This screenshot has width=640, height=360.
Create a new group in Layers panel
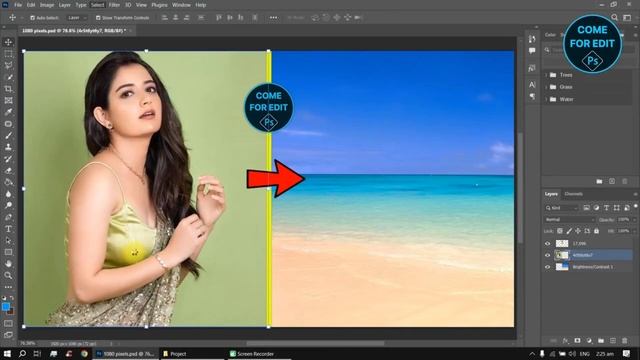[x=601, y=340]
